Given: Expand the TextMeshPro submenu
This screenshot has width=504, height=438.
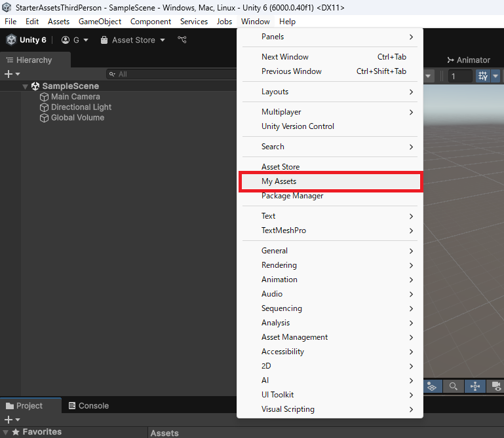Looking at the screenshot, I should pos(330,230).
